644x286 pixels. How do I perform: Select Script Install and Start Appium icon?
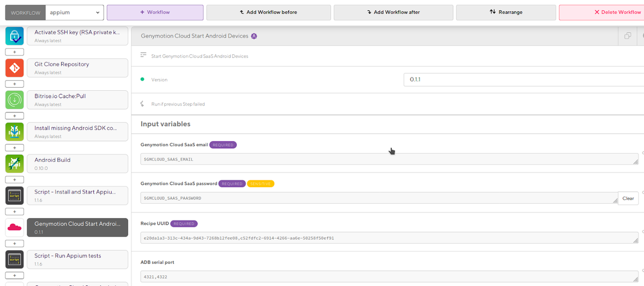(14, 196)
